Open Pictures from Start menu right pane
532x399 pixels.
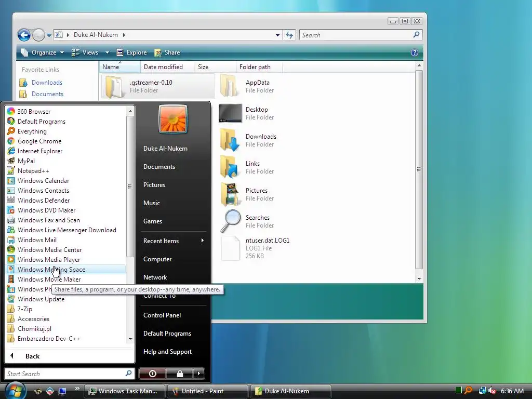pyautogui.click(x=154, y=185)
